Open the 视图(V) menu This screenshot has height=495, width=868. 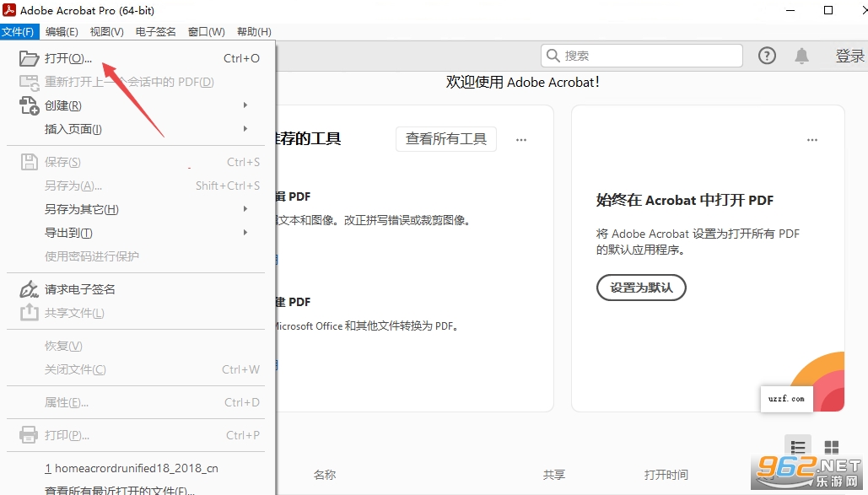(107, 31)
